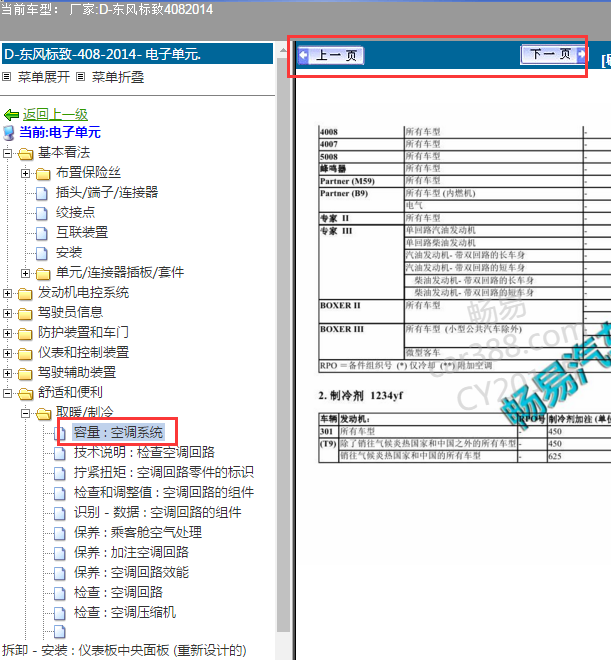Click page icon beside 保养：空调回路效能
This screenshot has height=660, width=611.
tap(60, 573)
